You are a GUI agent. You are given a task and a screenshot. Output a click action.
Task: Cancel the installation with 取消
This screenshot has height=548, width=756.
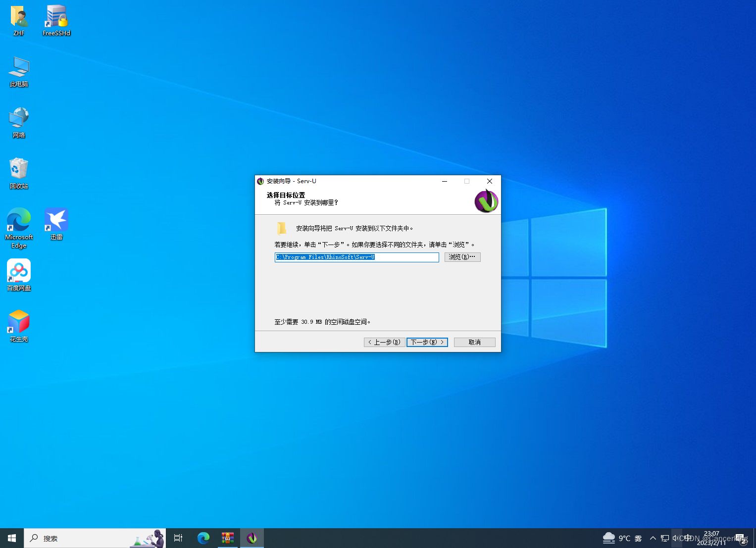click(x=475, y=342)
